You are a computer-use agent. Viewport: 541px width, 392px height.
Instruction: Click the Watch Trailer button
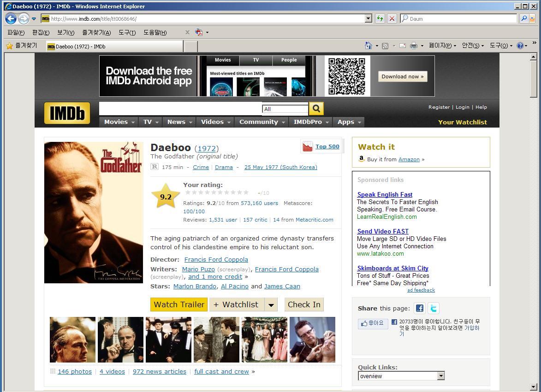[x=179, y=304]
